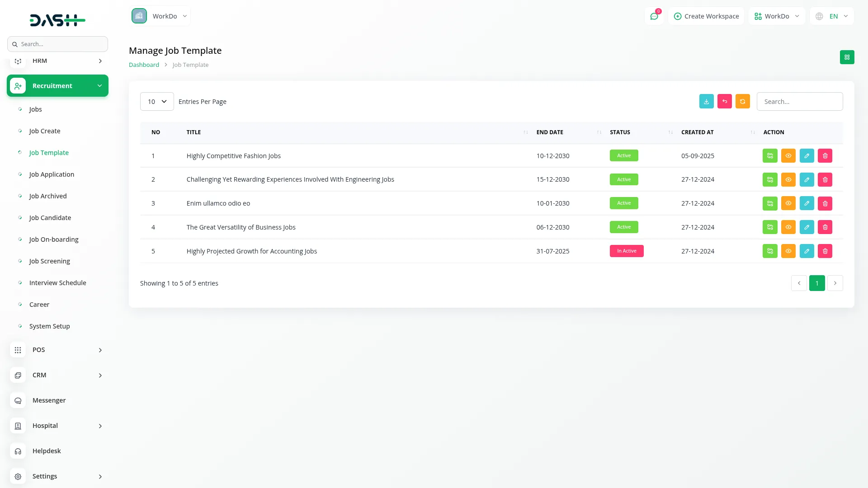This screenshot has width=868, height=488.
Task: Switch to grid view using top-right icon
Action: point(847,57)
